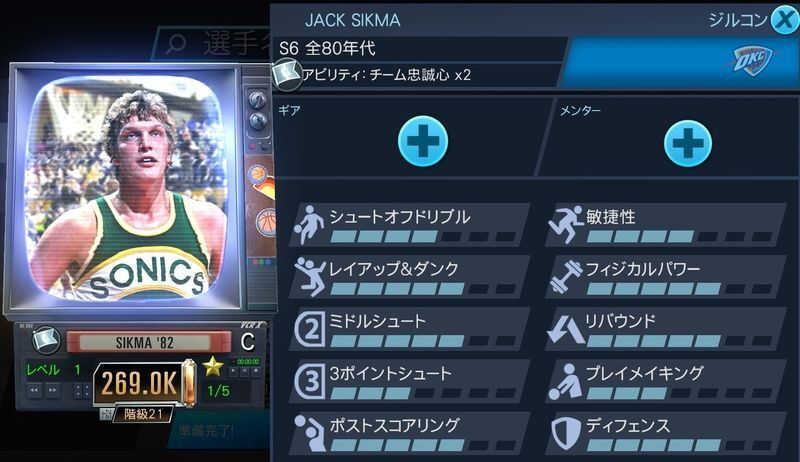
Task: Select the 敏捷性 running figure icon
Action: 565,224
